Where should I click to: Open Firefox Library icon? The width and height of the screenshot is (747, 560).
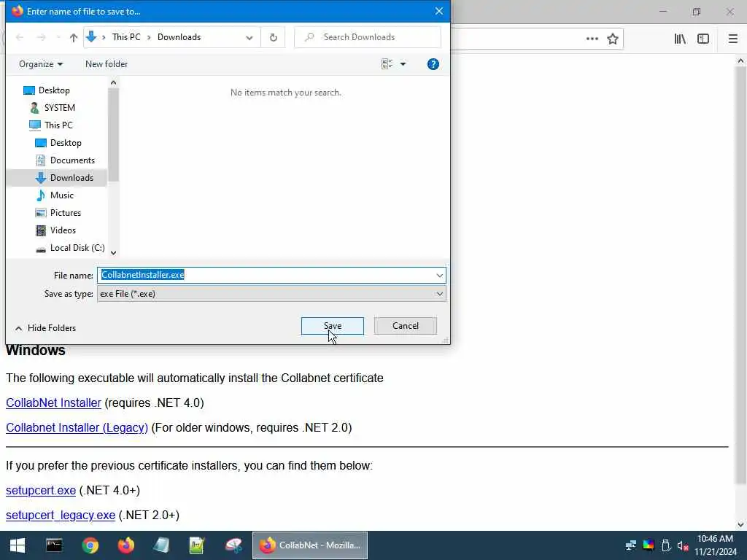pyautogui.click(x=680, y=39)
